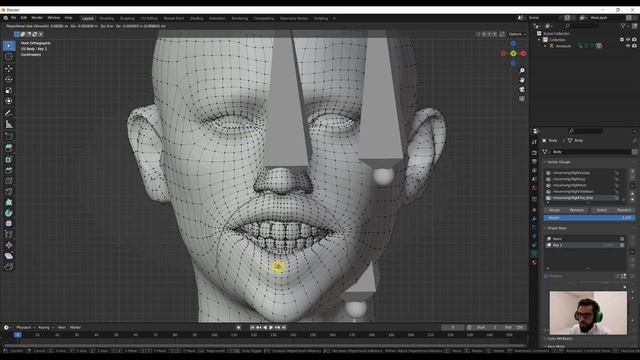Switch to the Shading workspace tab
640x360 pixels.
(x=197, y=18)
